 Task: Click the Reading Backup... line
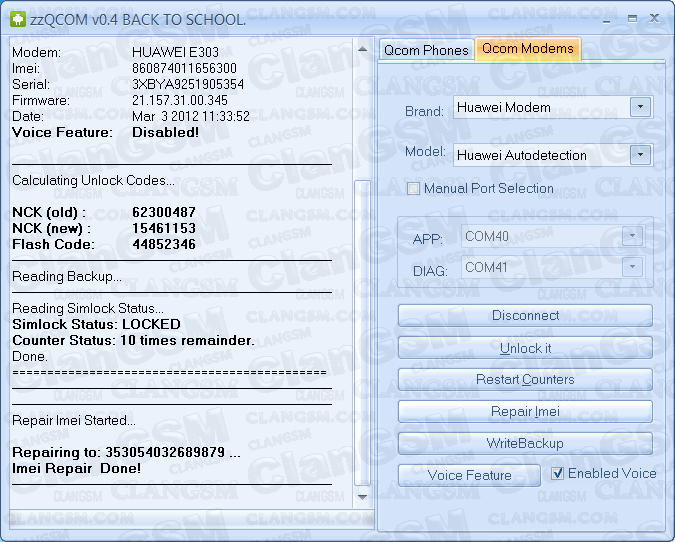(x=67, y=276)
